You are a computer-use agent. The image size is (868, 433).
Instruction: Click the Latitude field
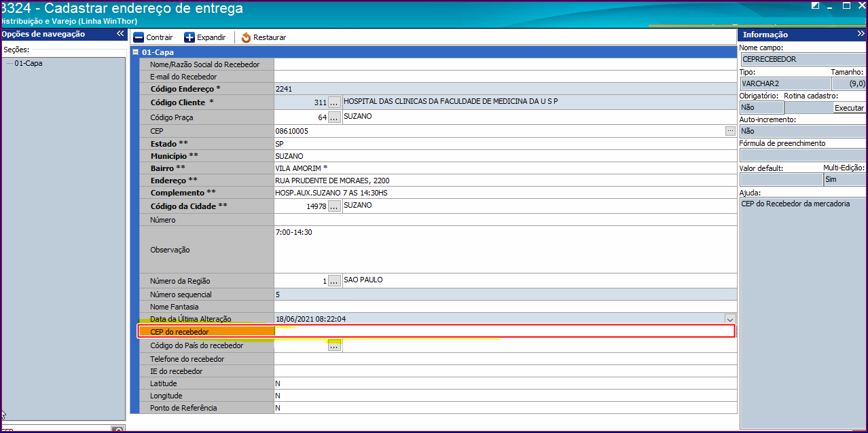[x=505, y=383]
